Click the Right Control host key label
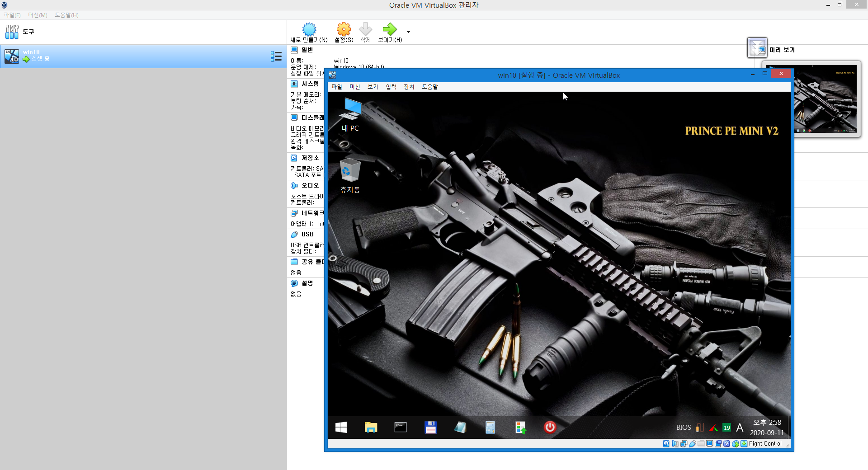Screen dimensions: 868x470 click(765, 444)
